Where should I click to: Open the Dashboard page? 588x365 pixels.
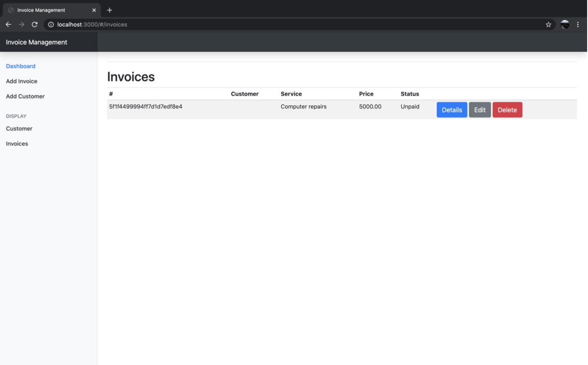click(20, 66)
